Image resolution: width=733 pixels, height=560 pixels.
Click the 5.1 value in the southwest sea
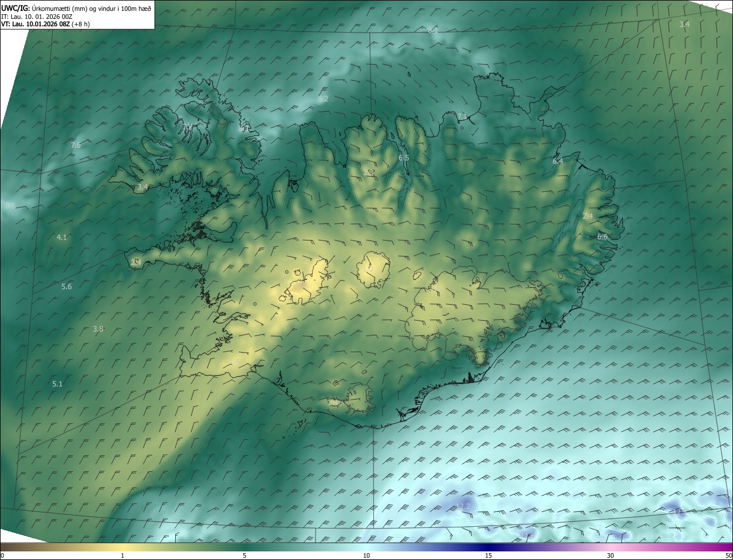pyautogui.click(x=57, y=384)
